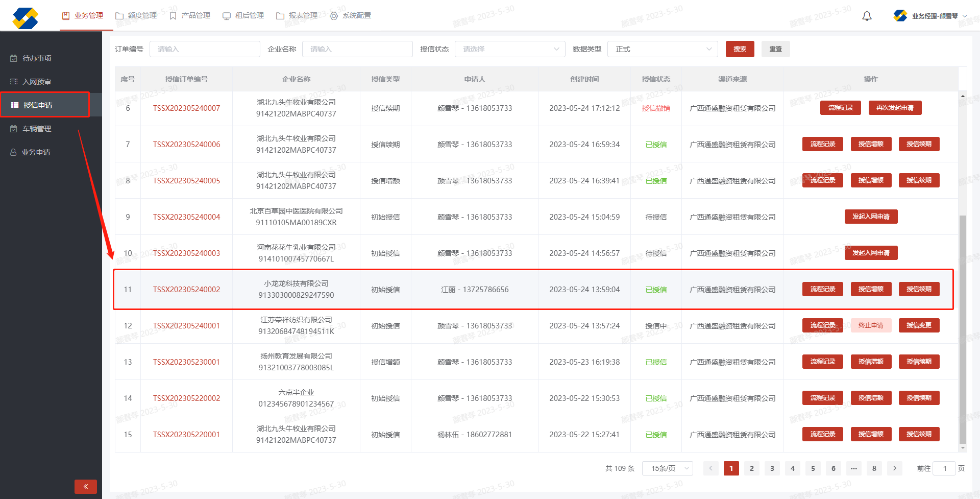Screen dimensions: 980x499
Task: Click the 企业名称 input field
Action: point(357,49)
